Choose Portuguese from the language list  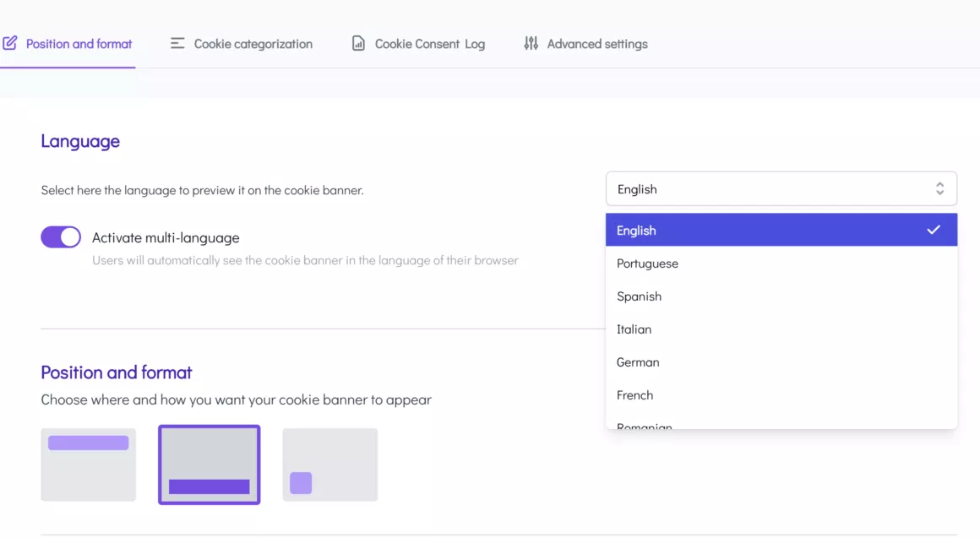tap(647, 264)
